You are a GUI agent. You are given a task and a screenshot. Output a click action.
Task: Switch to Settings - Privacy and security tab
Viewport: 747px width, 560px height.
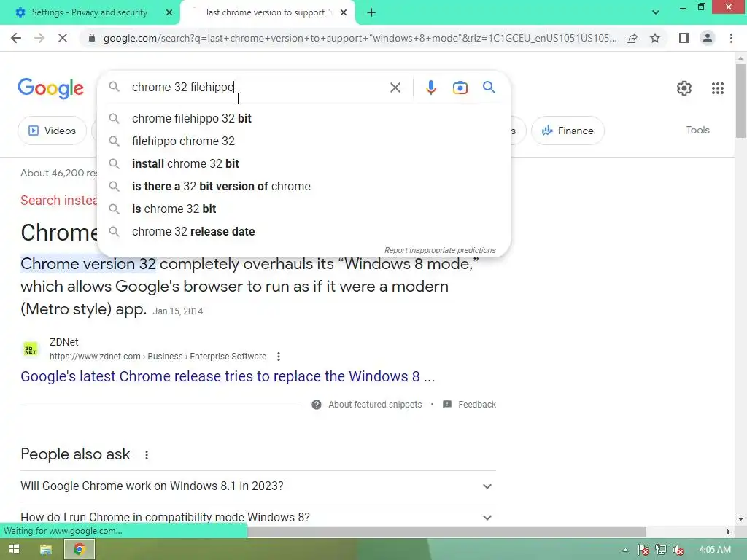point(89,12)
